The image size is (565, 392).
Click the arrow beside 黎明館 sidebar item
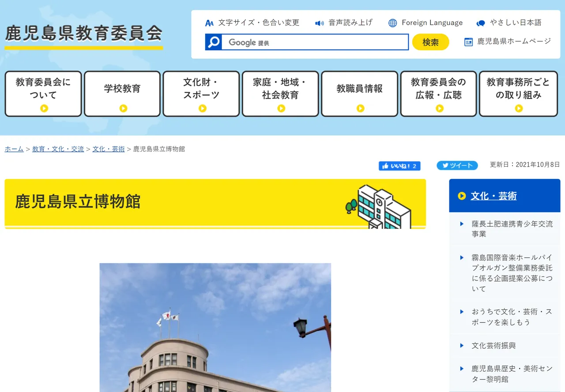pos(462,369)
